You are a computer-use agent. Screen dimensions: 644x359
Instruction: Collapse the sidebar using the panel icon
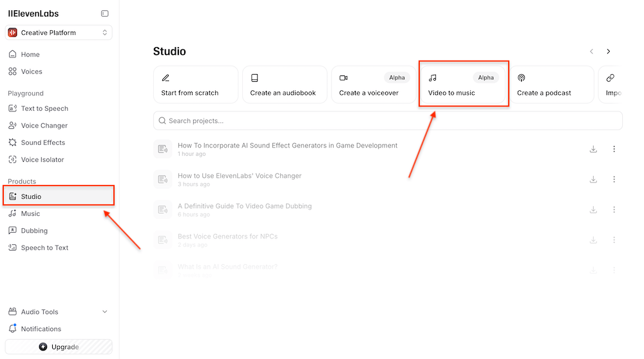pyautogui.click(x=105, y=14)
